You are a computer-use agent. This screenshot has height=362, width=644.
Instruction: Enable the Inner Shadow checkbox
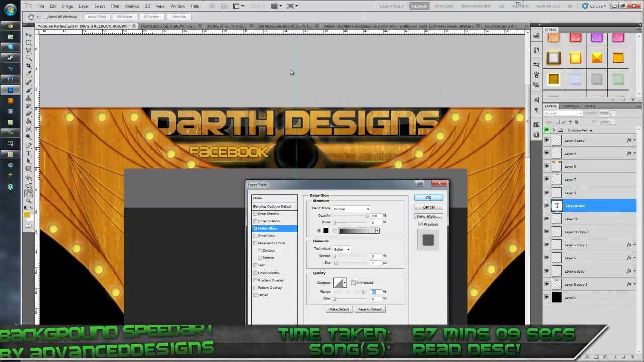pyautogui.click(x=255, y=221)
